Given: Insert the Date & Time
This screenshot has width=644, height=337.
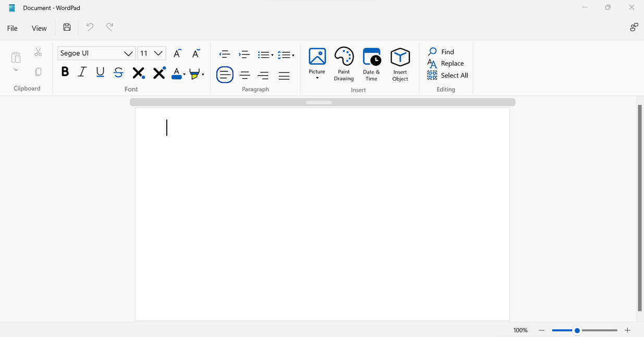Looking at the screenshot, I should tap(371, 63).
